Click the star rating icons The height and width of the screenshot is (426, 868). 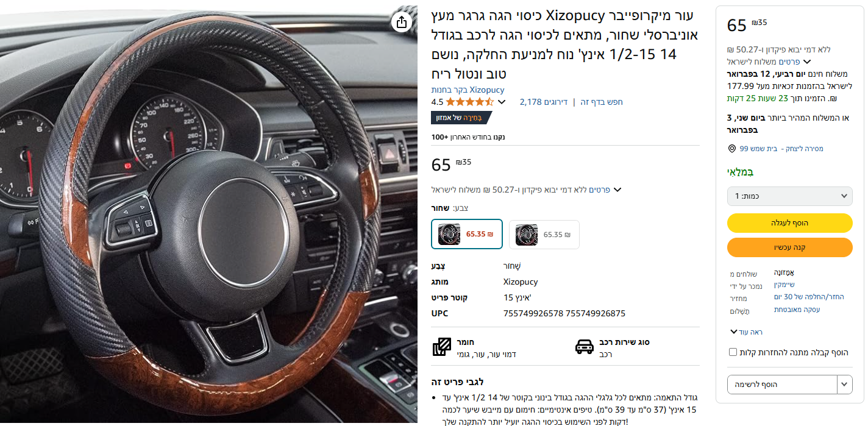point(470,102)
